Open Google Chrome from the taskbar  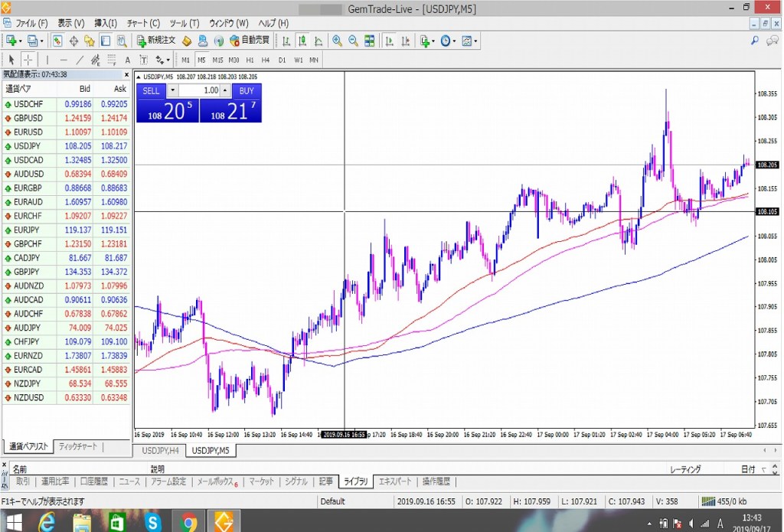click(x=188, y=523)
